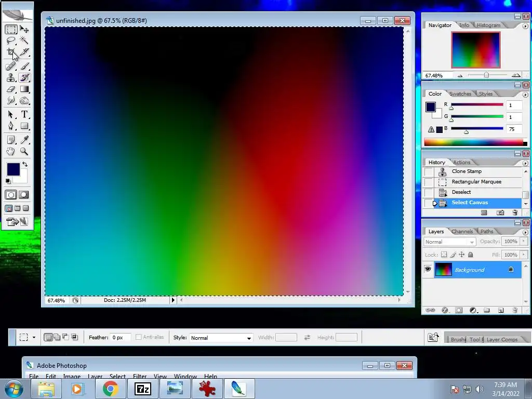Image resolution: width=532 pixels, height=399 pixels.
Task: Create new document from current state
Action: pyautogui.click(x=484, y=212)
